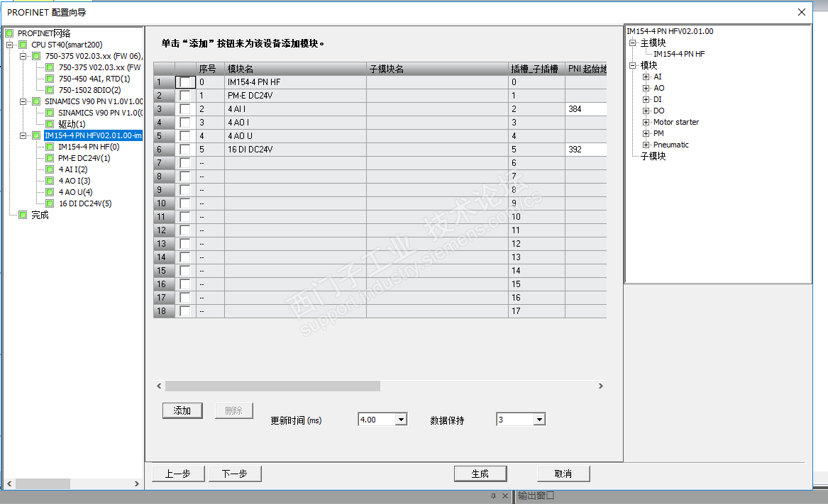Pin the output window with pushpin icon
The width and height of the screenshot is (828, 504).
coord(493,495)
